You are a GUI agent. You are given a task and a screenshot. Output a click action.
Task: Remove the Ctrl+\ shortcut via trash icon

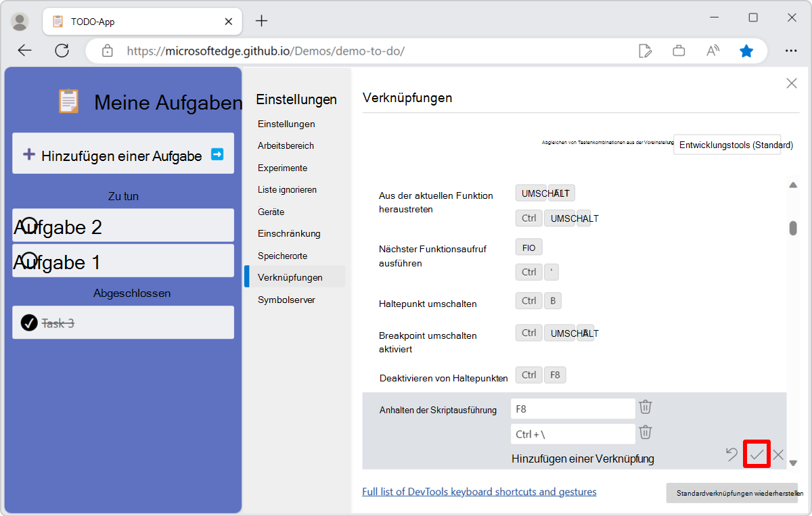[x=646, y=432]
